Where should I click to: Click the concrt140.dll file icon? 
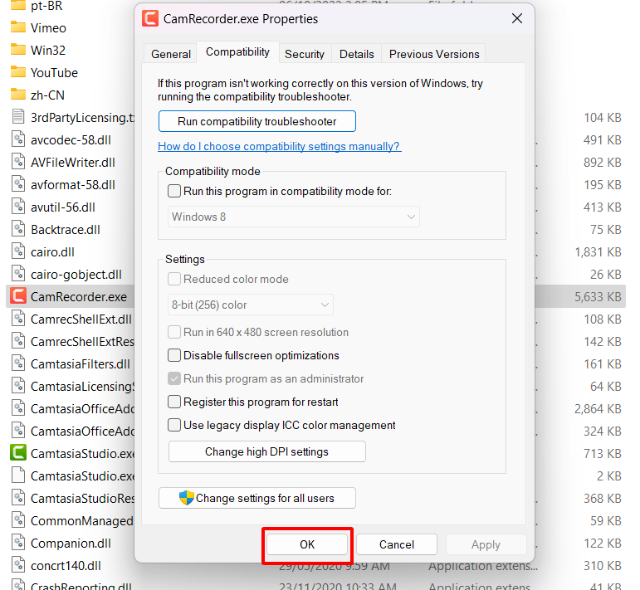click(18, 566)
